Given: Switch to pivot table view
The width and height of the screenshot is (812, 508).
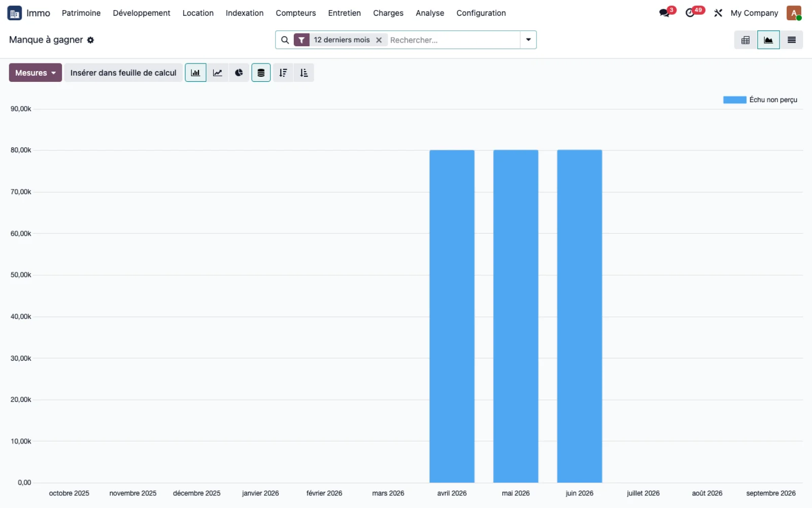Looking at the screenshot, I should click(746, 40).
